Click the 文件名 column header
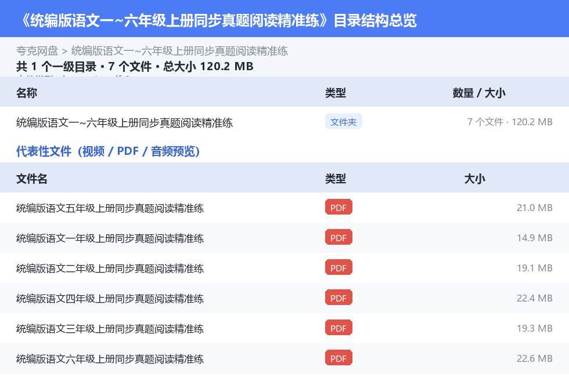This screenshot has height=392, width=569. pos(31,179)
